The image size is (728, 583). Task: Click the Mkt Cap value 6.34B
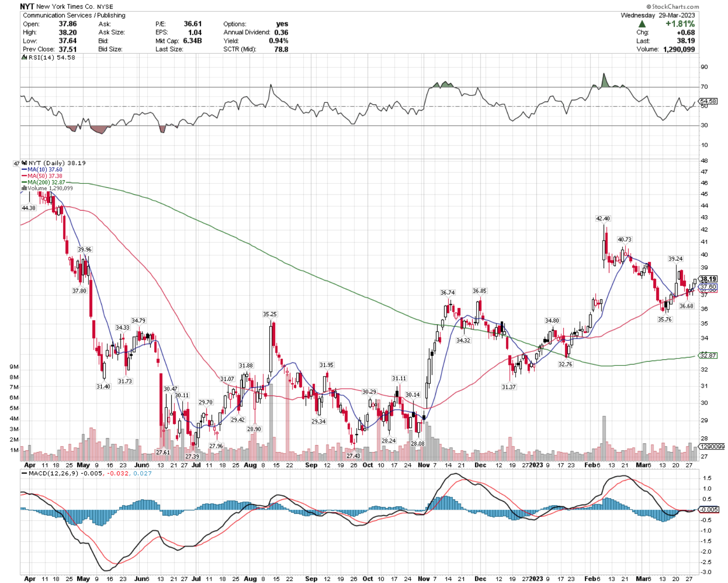(192, 41)
